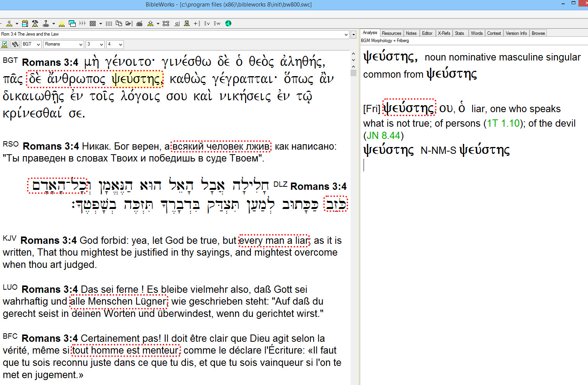Click the footprints history icon
Viewport: 588px width, 385px height.
coord(15,44)
